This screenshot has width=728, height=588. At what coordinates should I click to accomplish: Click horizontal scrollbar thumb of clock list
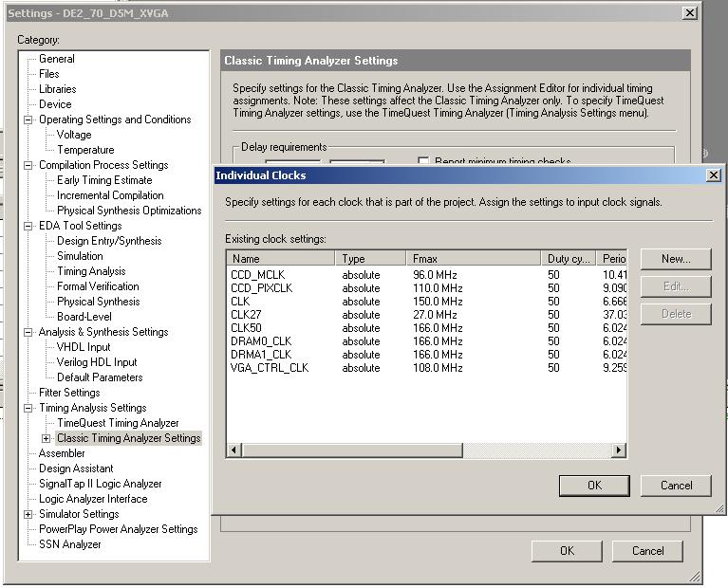pos(351,450)
